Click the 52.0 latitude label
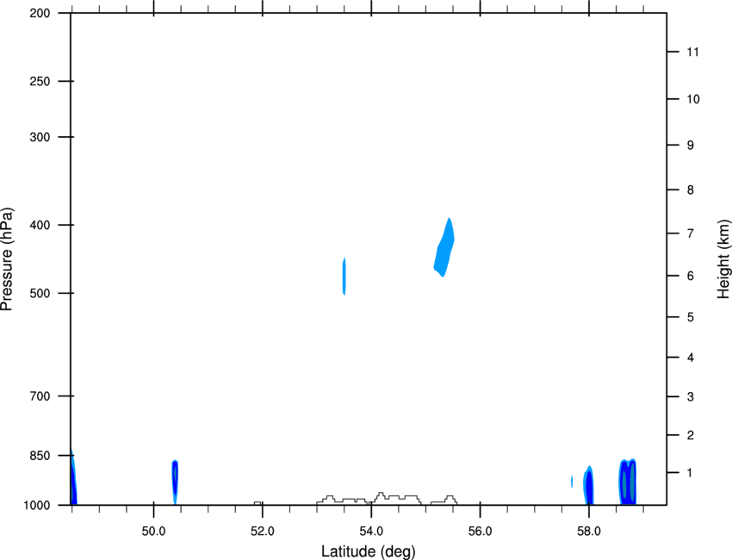The width and height of the screenshot is (732, 560). click(263, 532)
